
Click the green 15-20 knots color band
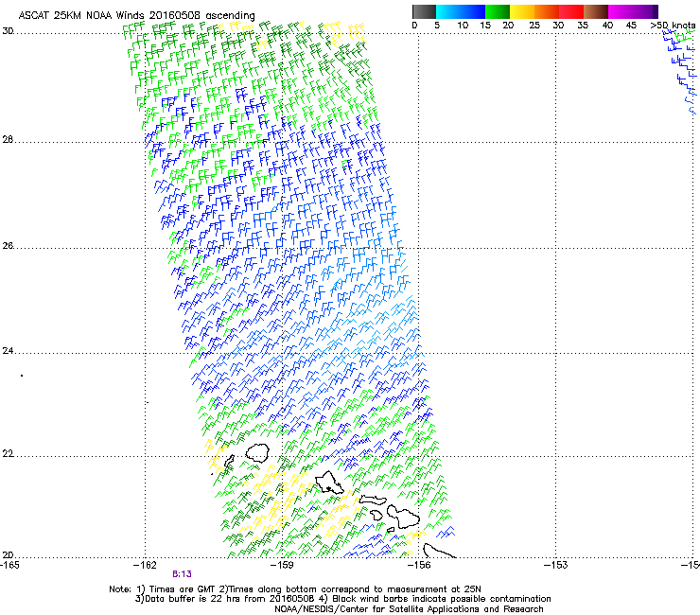click(x=498, y=11)
